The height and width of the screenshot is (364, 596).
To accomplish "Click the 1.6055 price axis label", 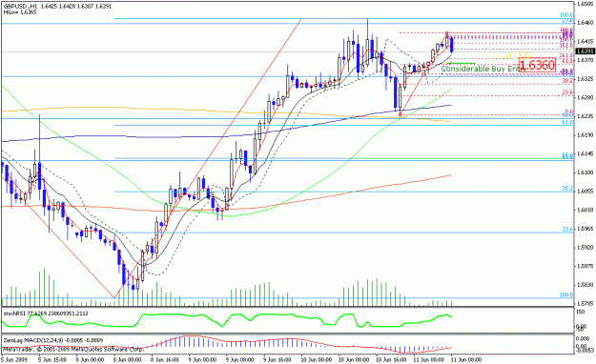I will [586, 192].
